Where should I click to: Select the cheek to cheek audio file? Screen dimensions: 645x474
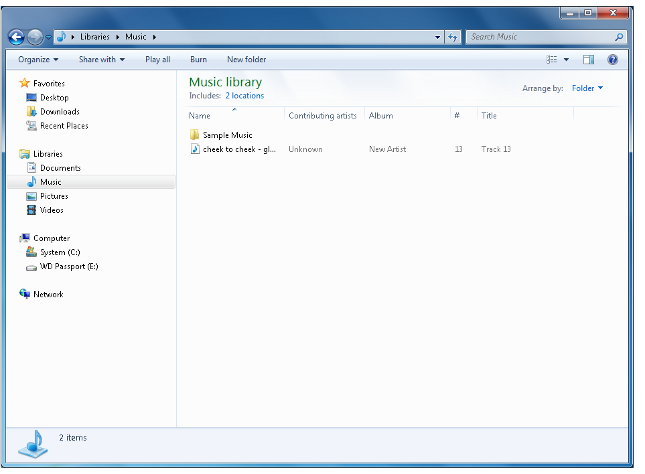[x=238, y=149]
